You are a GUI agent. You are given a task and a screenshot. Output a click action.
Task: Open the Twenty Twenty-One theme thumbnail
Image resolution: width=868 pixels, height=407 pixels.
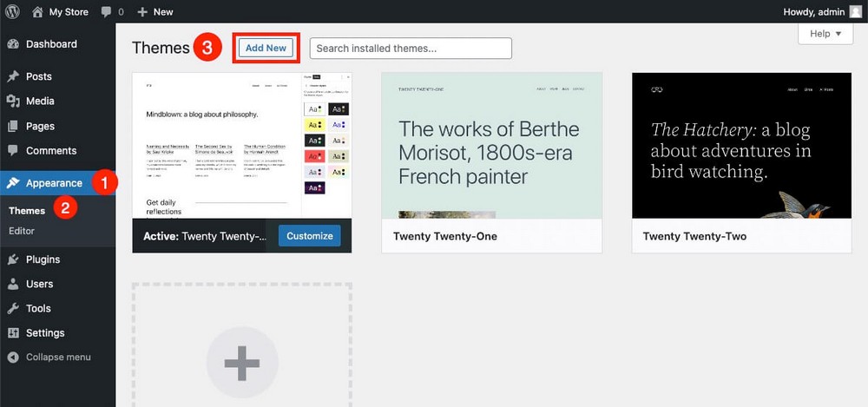pyautogui.click(x=491, y=145)
